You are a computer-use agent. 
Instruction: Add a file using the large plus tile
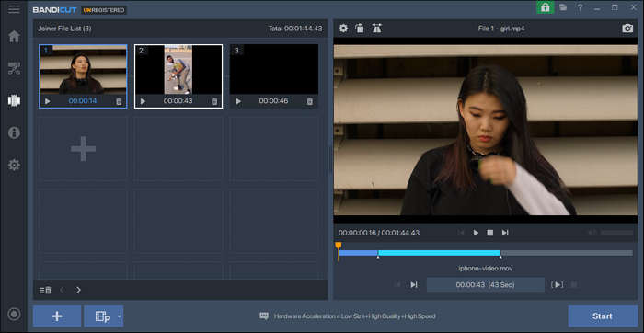83,149
